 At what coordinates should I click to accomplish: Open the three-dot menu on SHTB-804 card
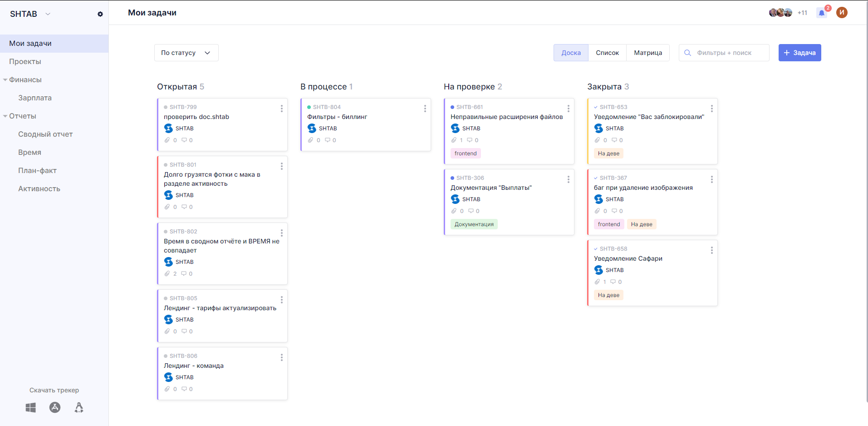pyautogui.click(x=425, y=109)
